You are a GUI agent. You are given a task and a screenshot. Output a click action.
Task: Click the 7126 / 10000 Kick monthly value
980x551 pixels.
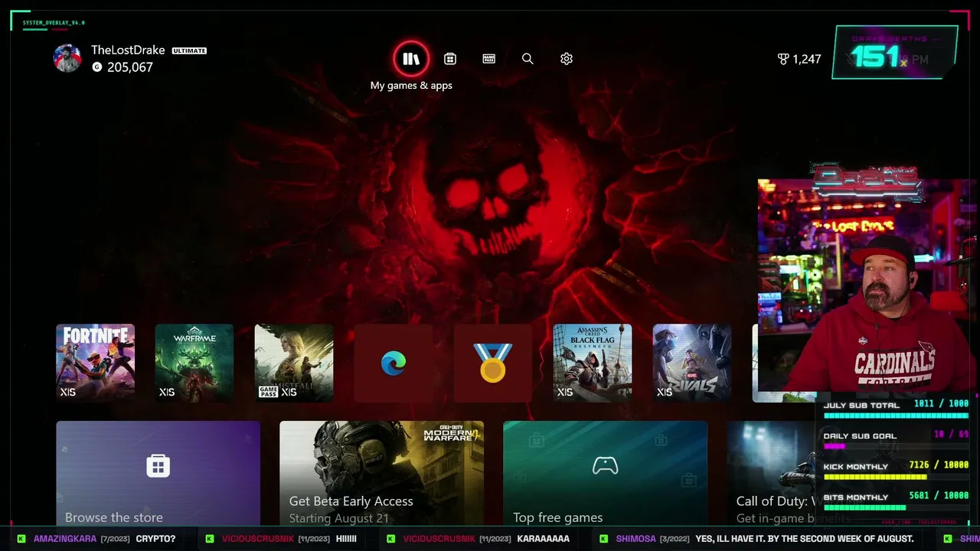939,465
